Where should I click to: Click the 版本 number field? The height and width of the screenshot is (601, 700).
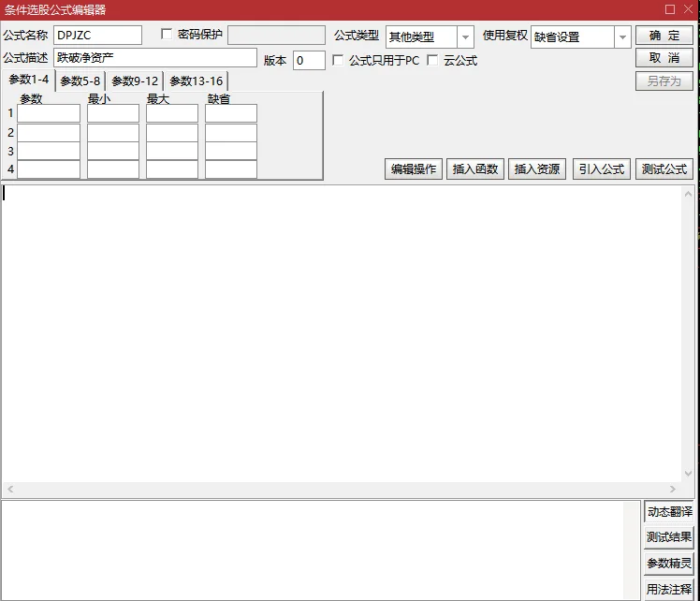point(309,60)
